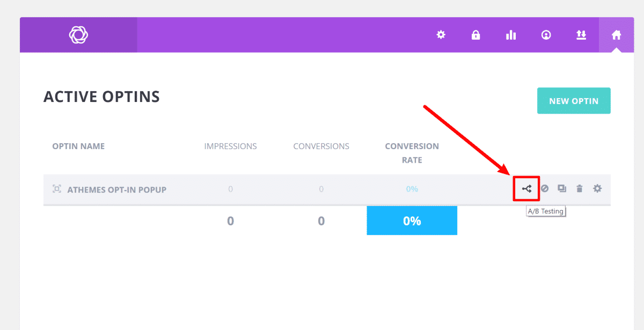Image resolution: width=644 pixels, height=330 pixels.
Task: Click the Conversions column header
Action: (321, 146)
